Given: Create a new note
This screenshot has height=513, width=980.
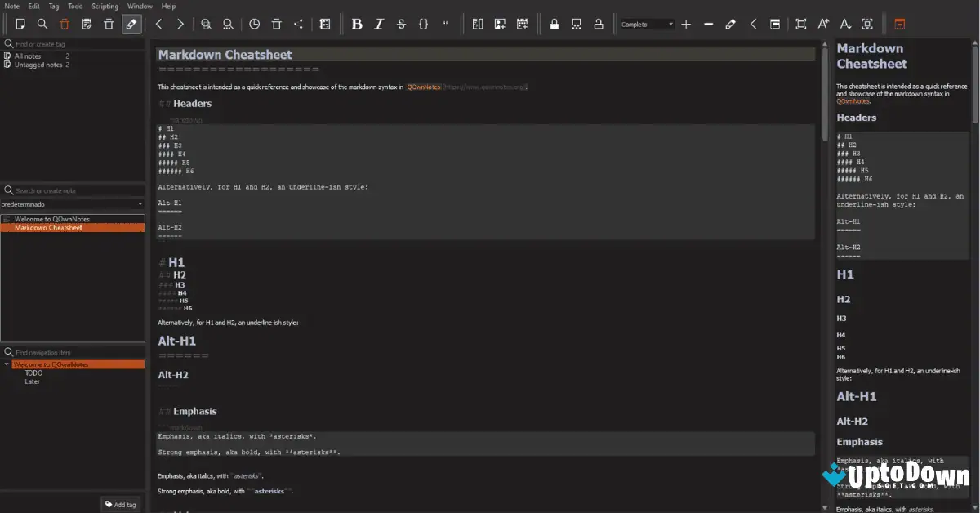Looking at the screenshot, I should [x=20, y=24].
